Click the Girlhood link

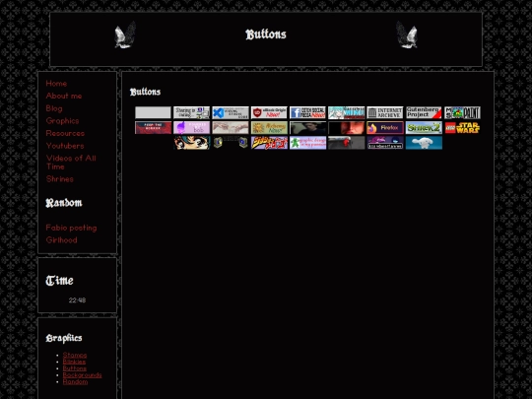(x=61, y=240)
